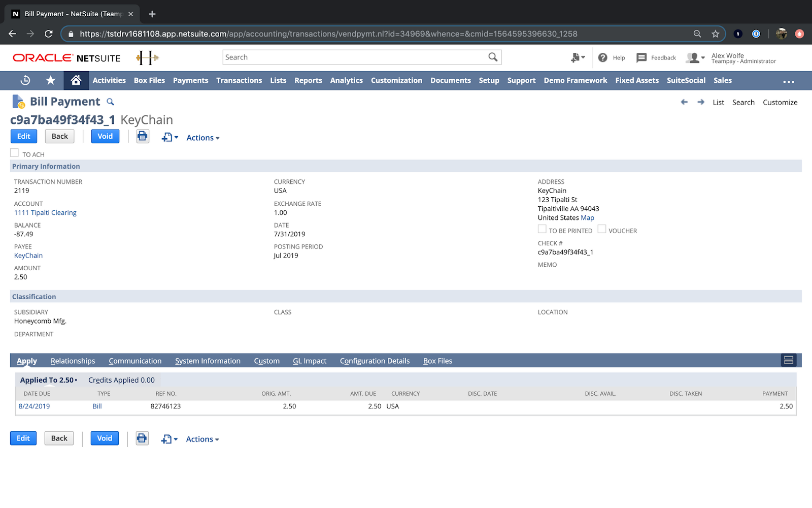Click the top Void button

point(105,136)
